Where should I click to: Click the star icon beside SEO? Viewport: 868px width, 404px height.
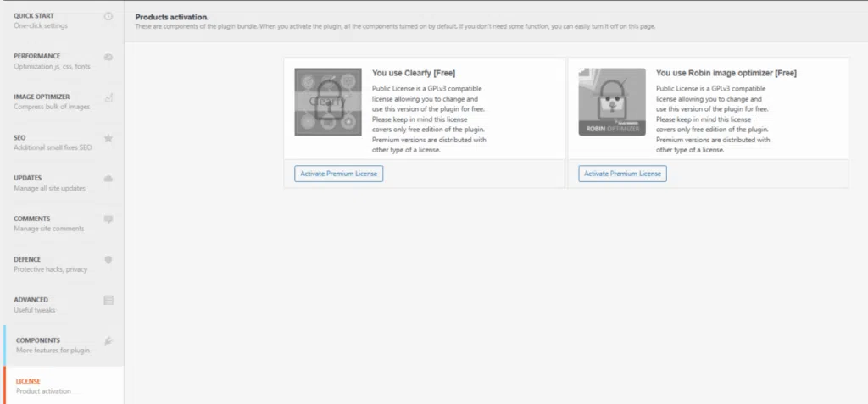108,138
